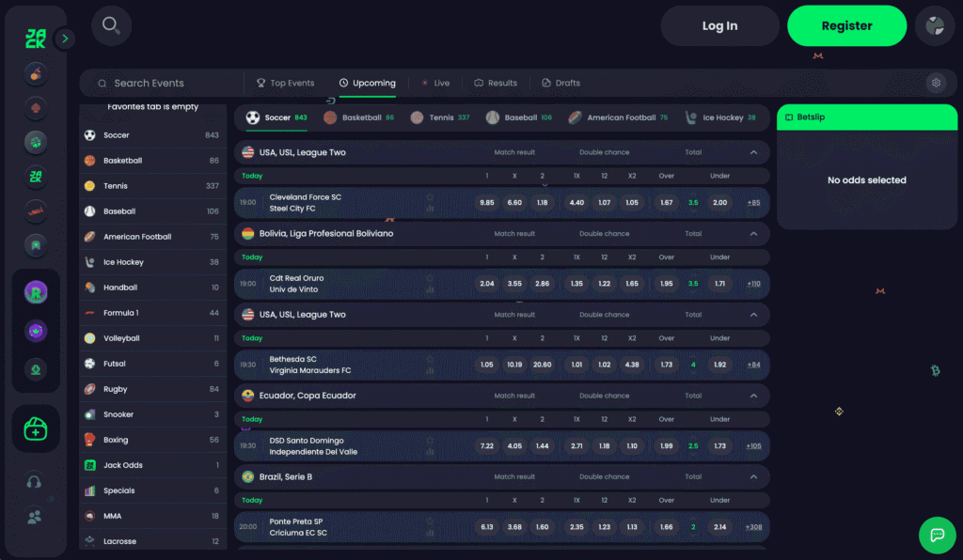Open Formula 1 in left sports list

152,313
